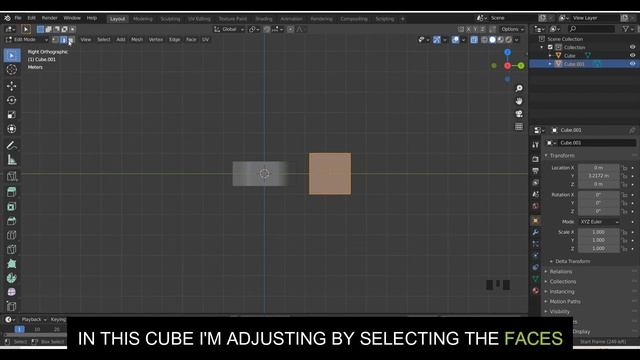Viewport: 640px width, 360px height.
Task: Switch to the UV Editing workspace tab
Action: click(199, 19)
